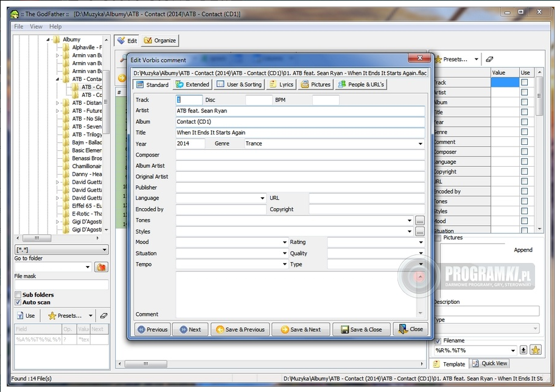Open the Language dropdown in the dialog
The image size is (560, 392).
pos(262,198)
